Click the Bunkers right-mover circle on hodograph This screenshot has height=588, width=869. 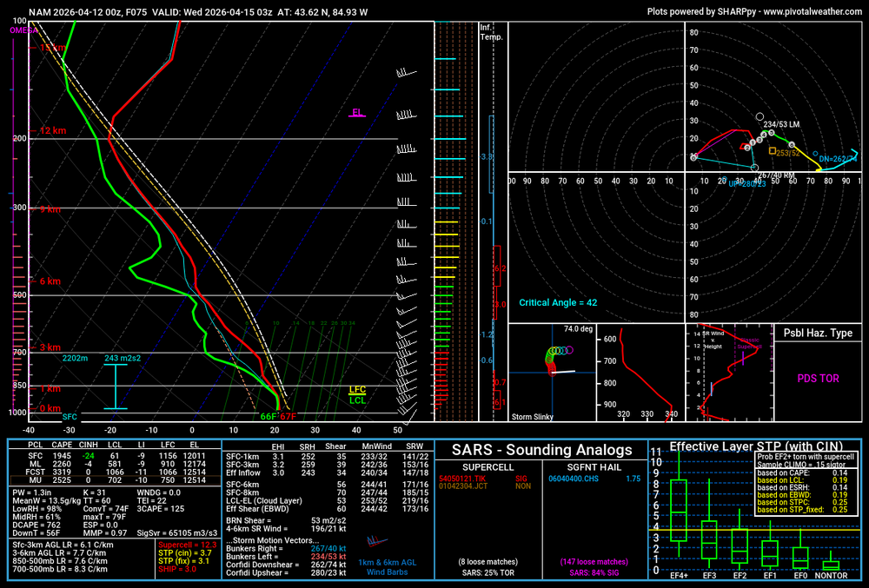tap(755, 168)
